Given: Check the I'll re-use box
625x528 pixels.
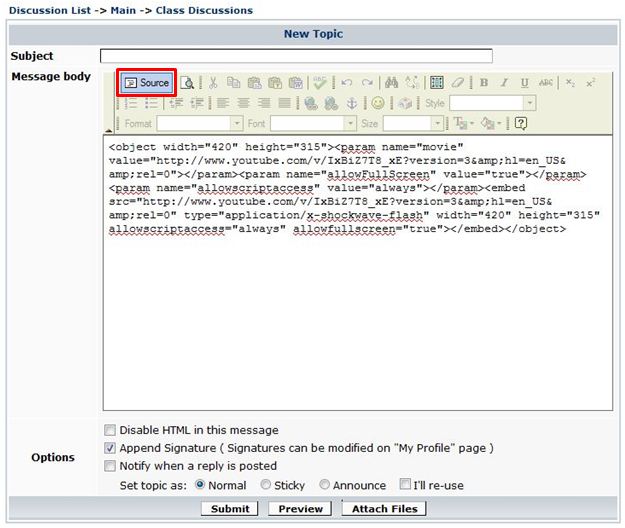Looking at the screenshot, I should [405, 484].
